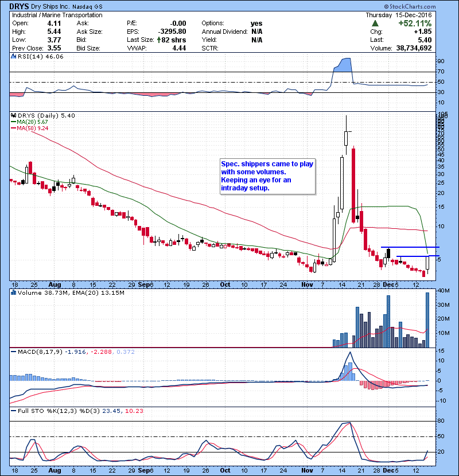This screenshot has height=476, width=459.
Task: Click the 90 level on RSI axis
Action: tap(441, 61)
